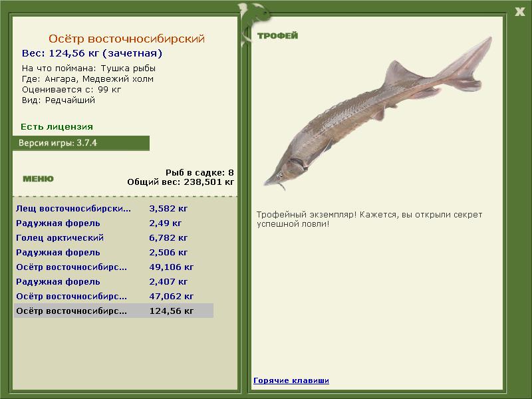
Task: Select highlighted Осётр 124,56 кг row
Action: coord(114,311)
